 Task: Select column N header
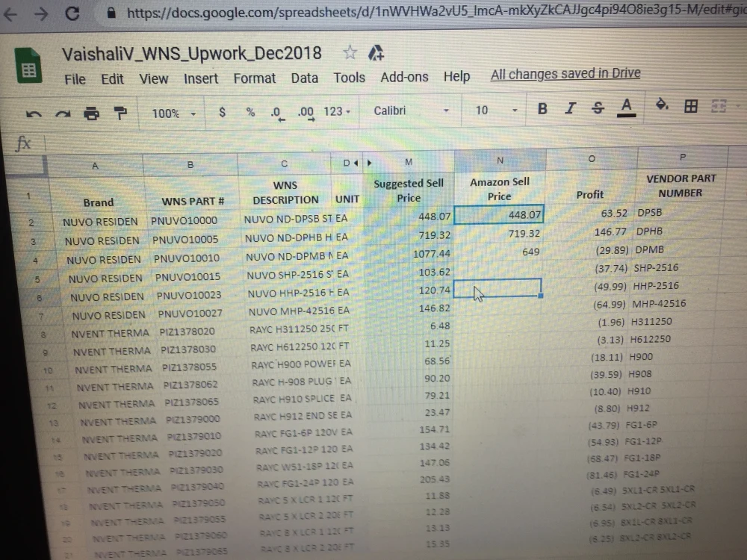(x=500, y=161)
